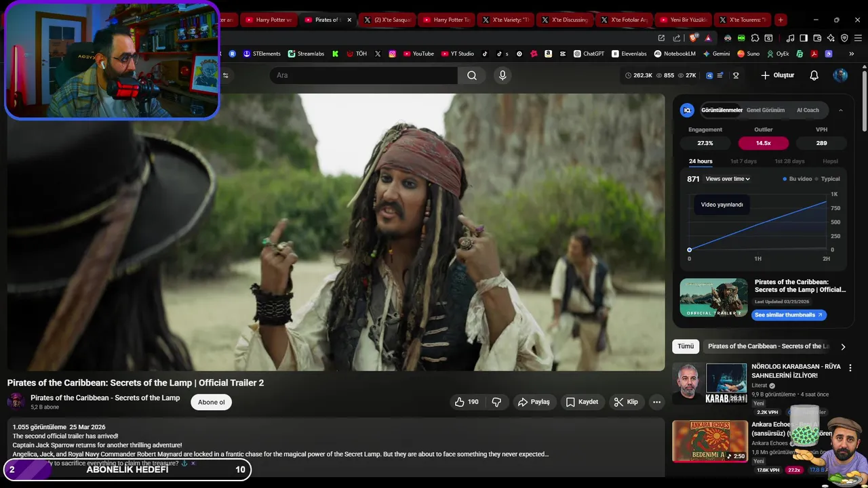
Task: Open the Ankara Echoes video thumbnail
Action: pyautogui.click(x=710, y=441)
